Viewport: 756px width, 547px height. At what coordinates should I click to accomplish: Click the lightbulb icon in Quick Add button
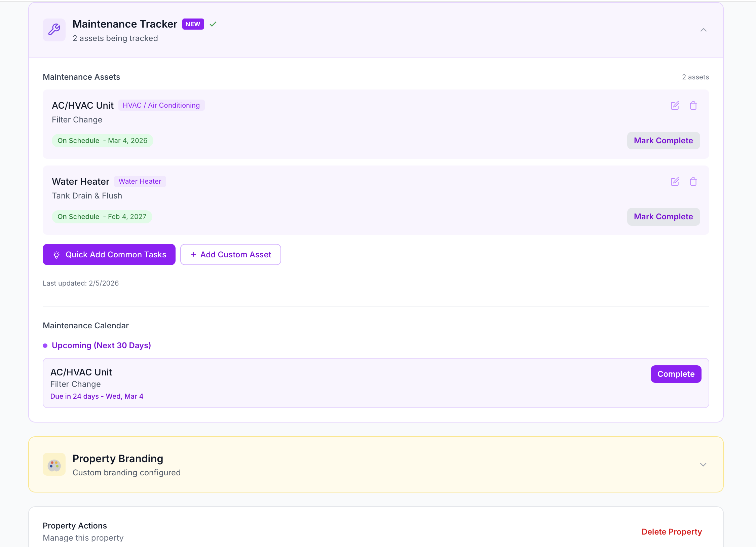pyautogui.click(x=57, y=255)
